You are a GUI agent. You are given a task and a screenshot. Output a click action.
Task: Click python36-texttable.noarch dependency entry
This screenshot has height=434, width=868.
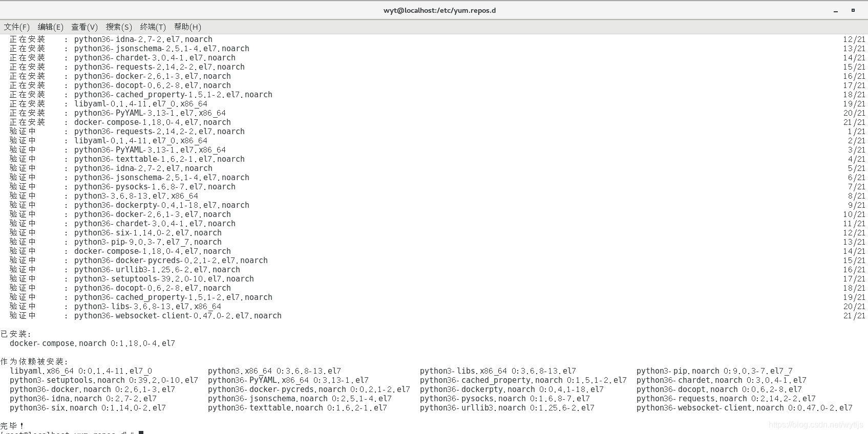pos(298,408)
